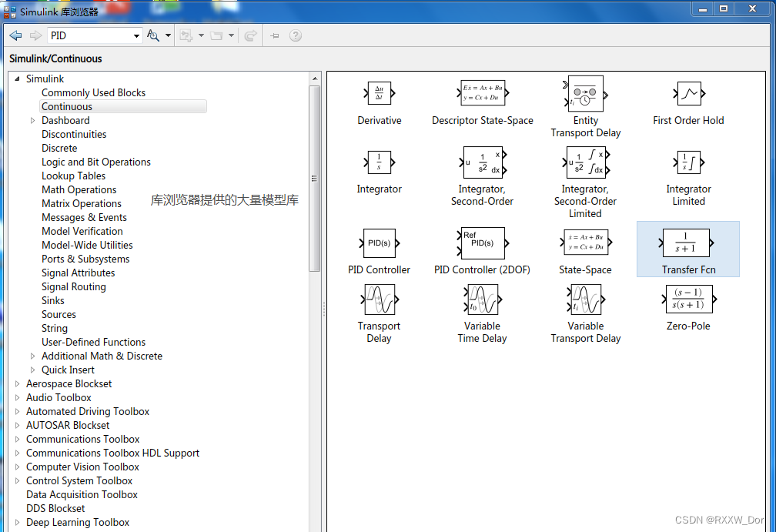Go forward with the right arrow
The height and width of the screenshot is (532, 776).
[x=35, y=35]
